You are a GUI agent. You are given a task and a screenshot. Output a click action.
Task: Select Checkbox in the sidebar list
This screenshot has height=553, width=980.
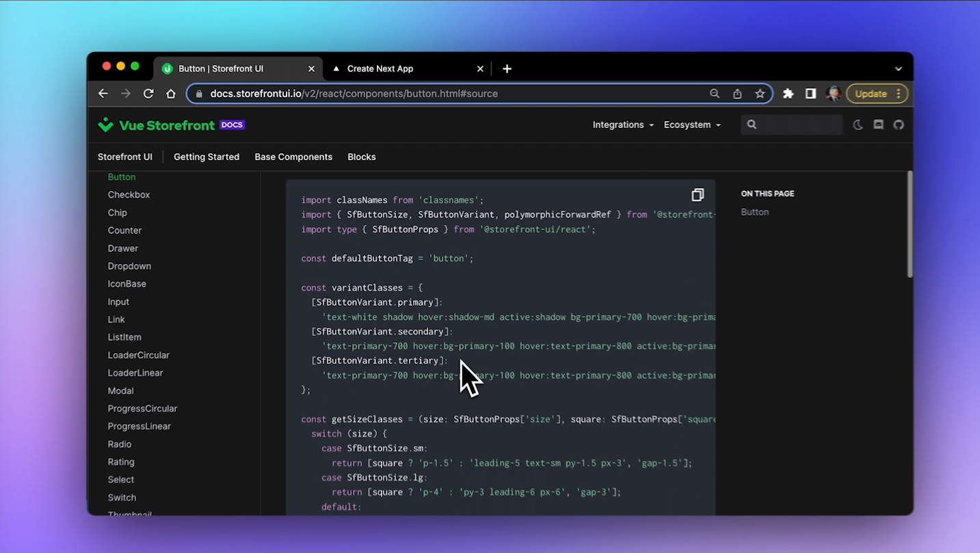129,195
